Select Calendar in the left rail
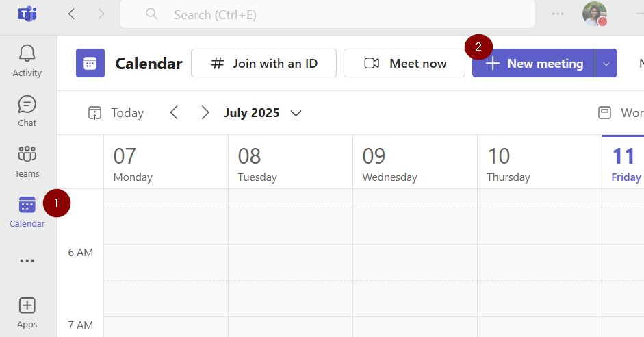 pos(27,212)
